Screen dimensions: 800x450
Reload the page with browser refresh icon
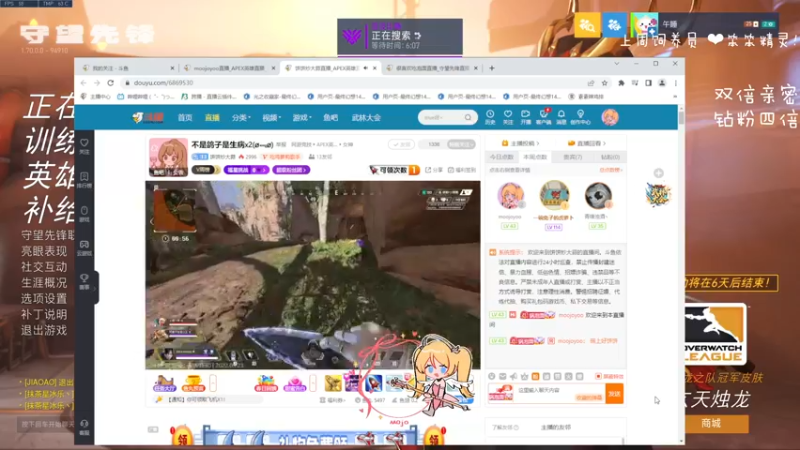[110, 83]
